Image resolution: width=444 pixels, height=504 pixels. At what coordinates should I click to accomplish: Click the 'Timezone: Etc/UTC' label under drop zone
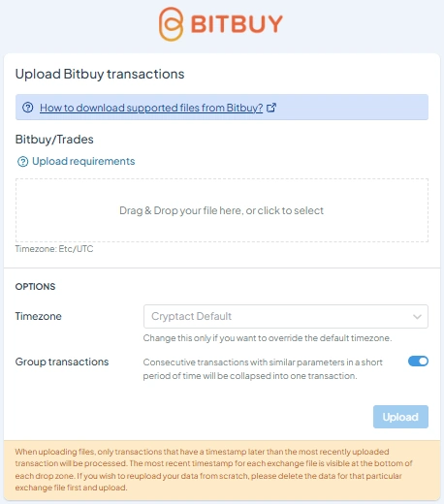click(54, 249)
